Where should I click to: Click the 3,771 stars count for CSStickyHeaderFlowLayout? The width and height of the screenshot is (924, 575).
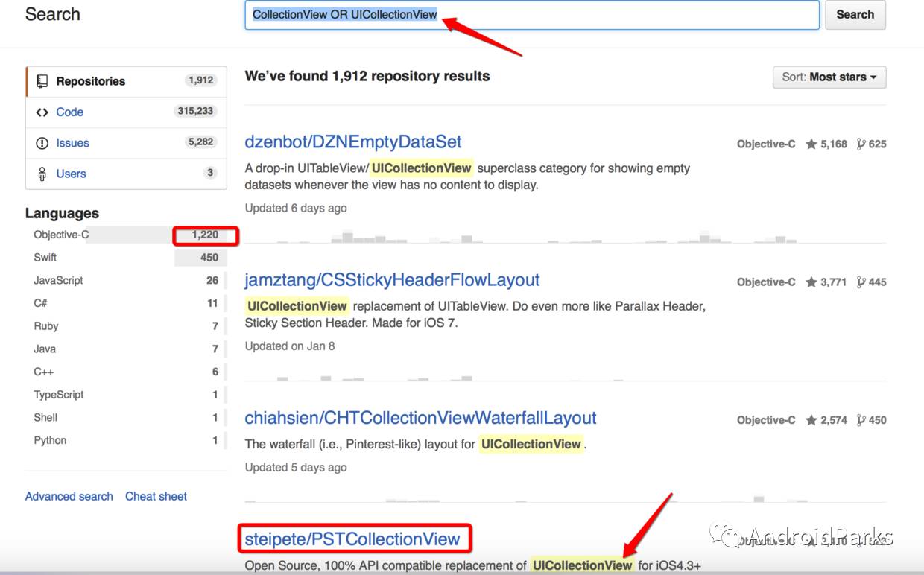[826, 282]
